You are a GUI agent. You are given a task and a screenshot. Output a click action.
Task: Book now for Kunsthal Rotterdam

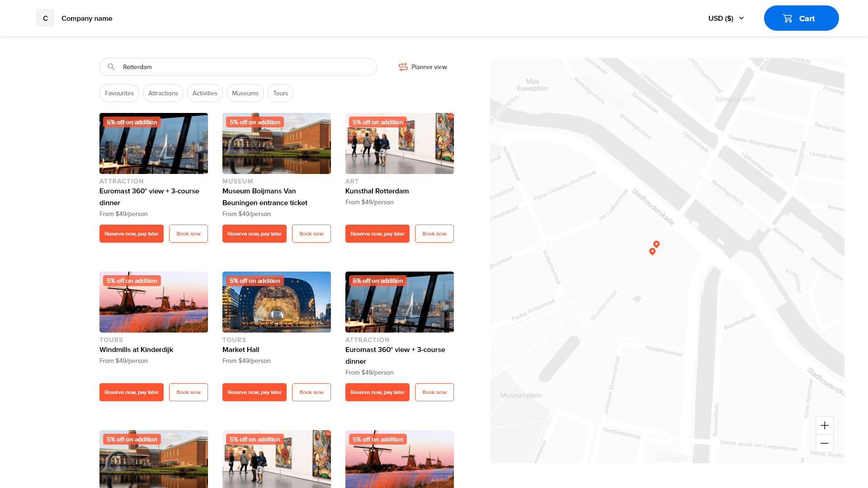434,234
